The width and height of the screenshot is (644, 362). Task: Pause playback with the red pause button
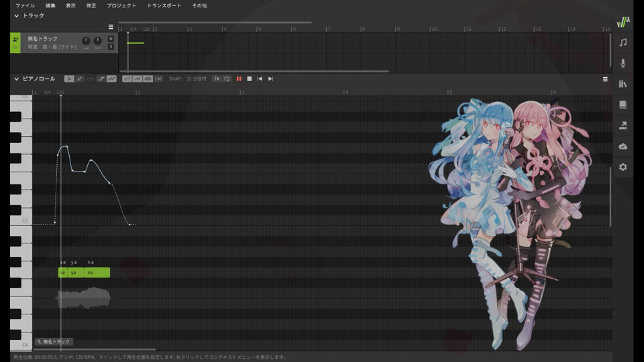239,79
